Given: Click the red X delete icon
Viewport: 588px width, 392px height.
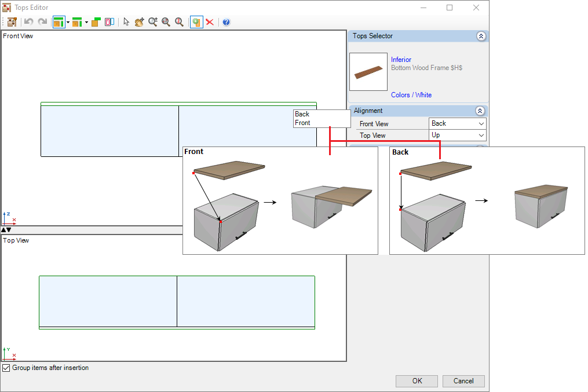Looking at the screenshot, I should pos(210,22).
